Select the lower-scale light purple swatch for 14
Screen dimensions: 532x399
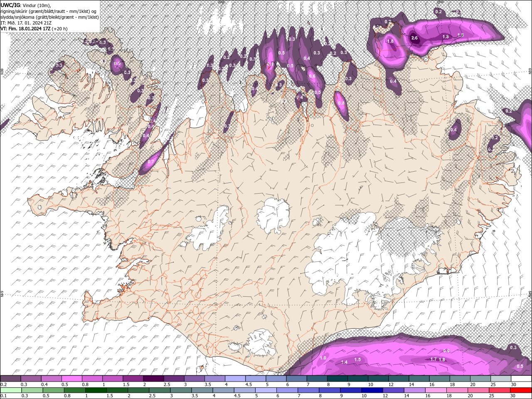(x=415, y=390)
